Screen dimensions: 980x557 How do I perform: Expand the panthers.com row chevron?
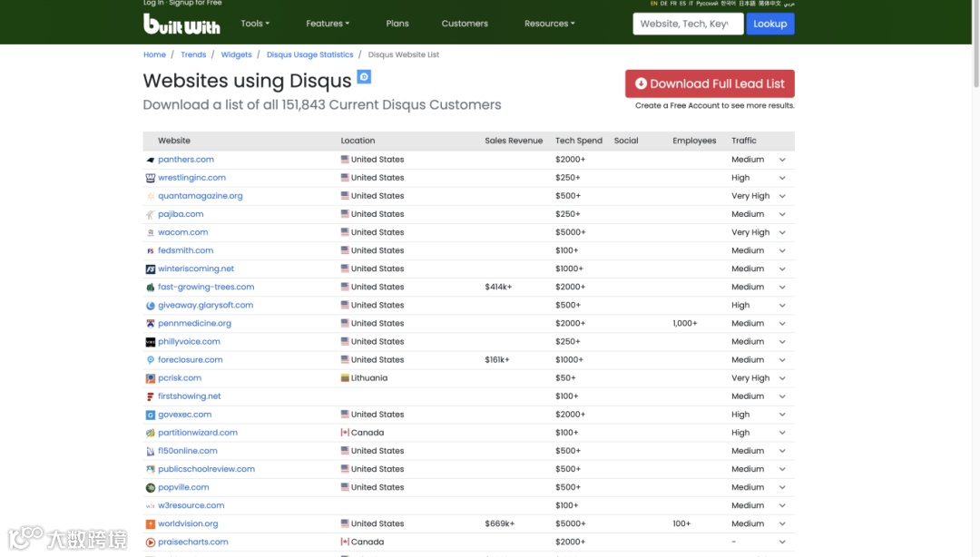coord(782,160)
